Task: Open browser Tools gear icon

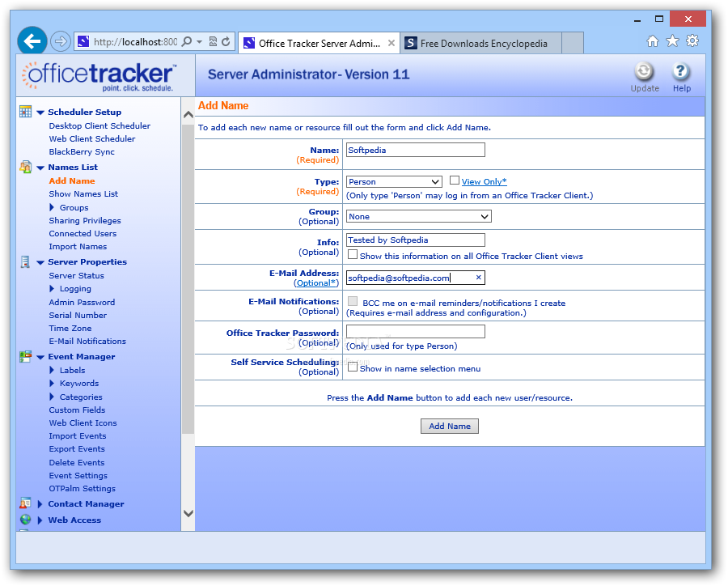Action: click(692, 41)
